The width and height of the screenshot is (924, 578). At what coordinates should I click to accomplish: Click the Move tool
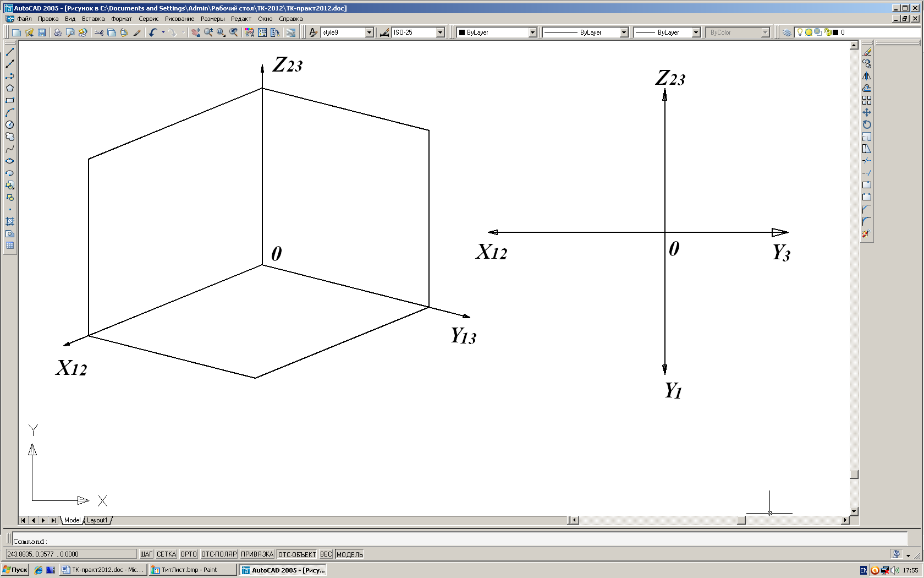867,112
